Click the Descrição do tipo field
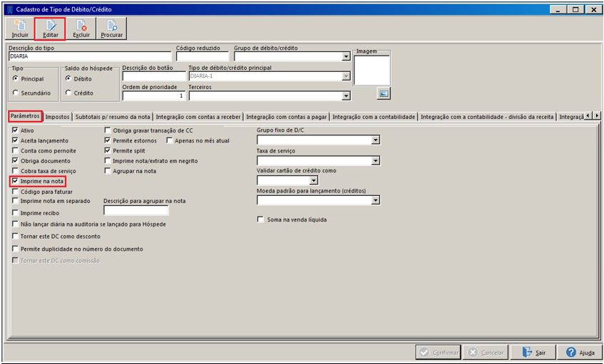The height and width of the screenshot is (364, 604). click(90, 56)
